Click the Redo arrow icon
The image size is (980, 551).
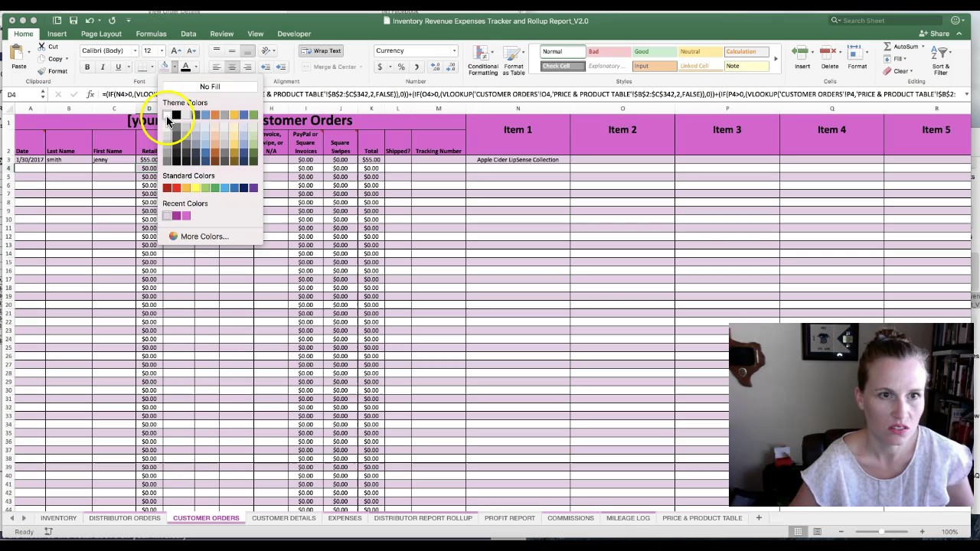click(112, 21)
